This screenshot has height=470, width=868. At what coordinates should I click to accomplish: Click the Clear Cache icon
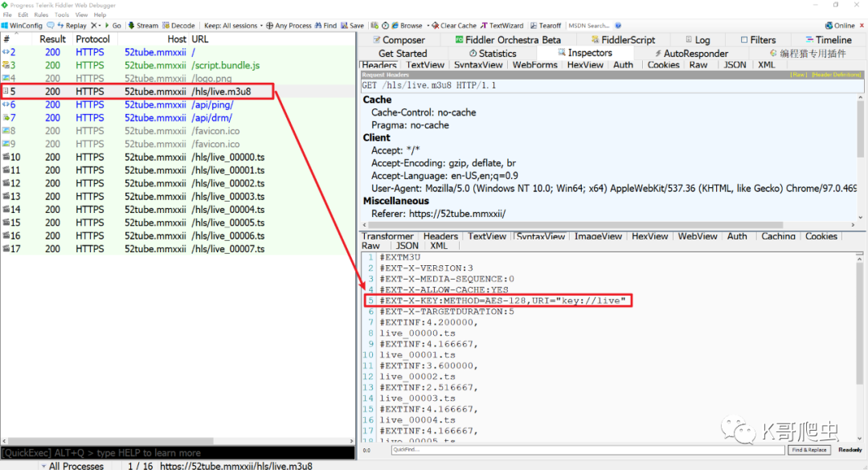click(x=435, y=26)
